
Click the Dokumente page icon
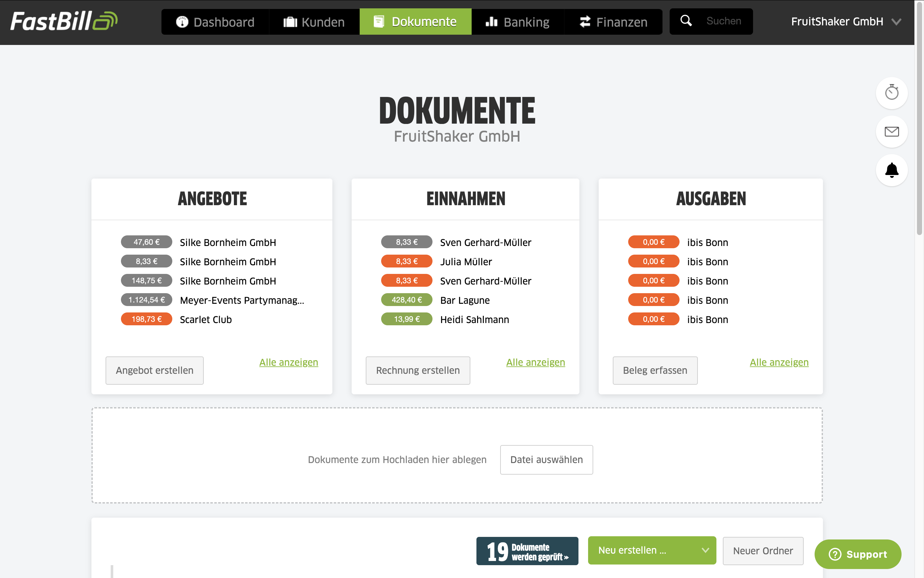pyautogui.click(x=378, y=22)
